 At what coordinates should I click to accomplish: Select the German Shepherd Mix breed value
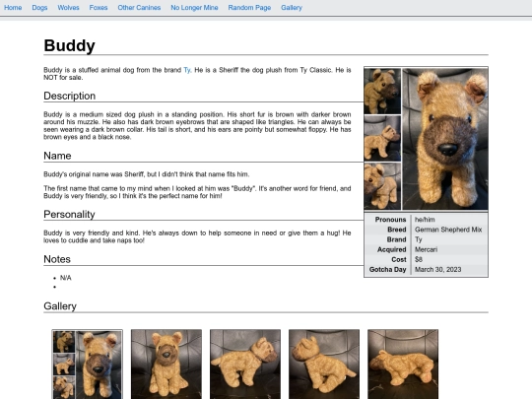pos(448,230)
